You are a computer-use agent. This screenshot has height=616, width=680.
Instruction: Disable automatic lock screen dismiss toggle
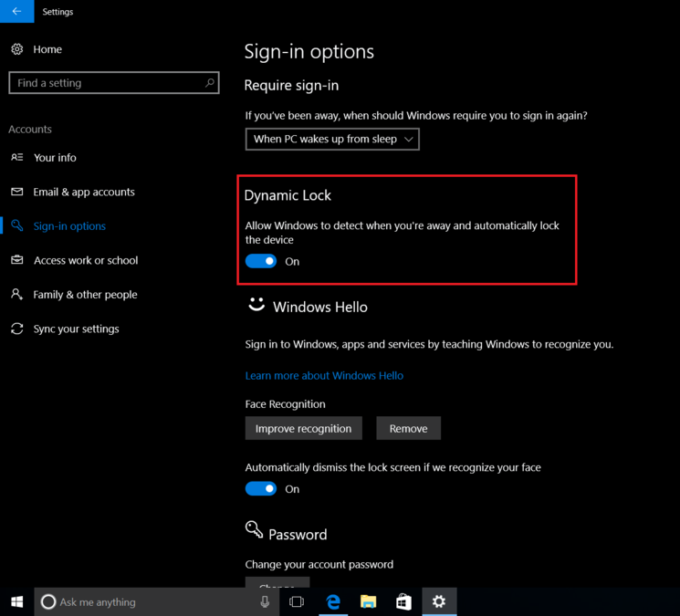(261, 489)
